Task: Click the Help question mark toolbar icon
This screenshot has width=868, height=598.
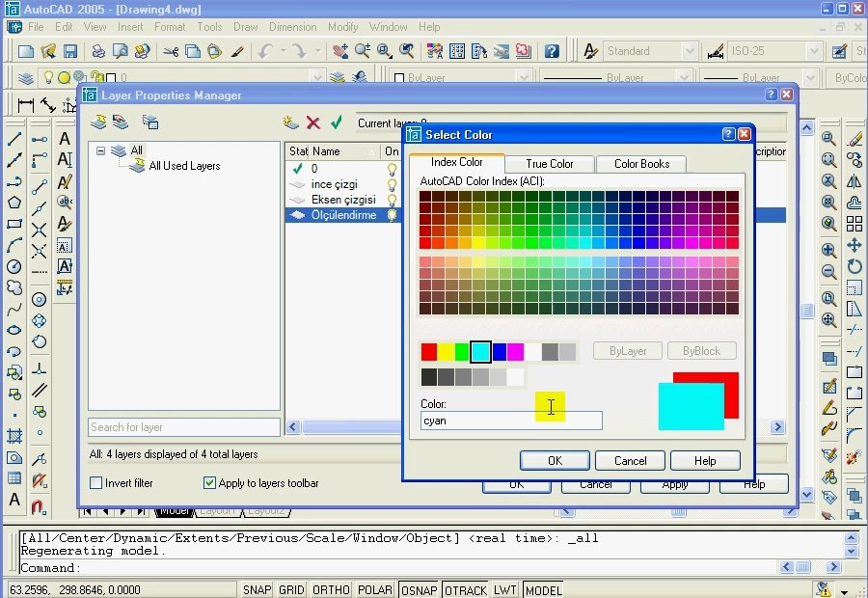Action: (552, 51)
